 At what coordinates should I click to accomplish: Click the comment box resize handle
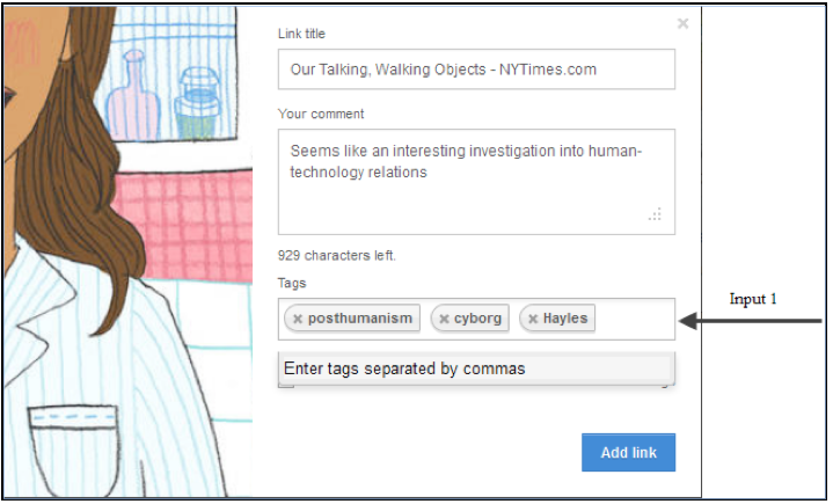pyautogui.click(x=655, y=214)
